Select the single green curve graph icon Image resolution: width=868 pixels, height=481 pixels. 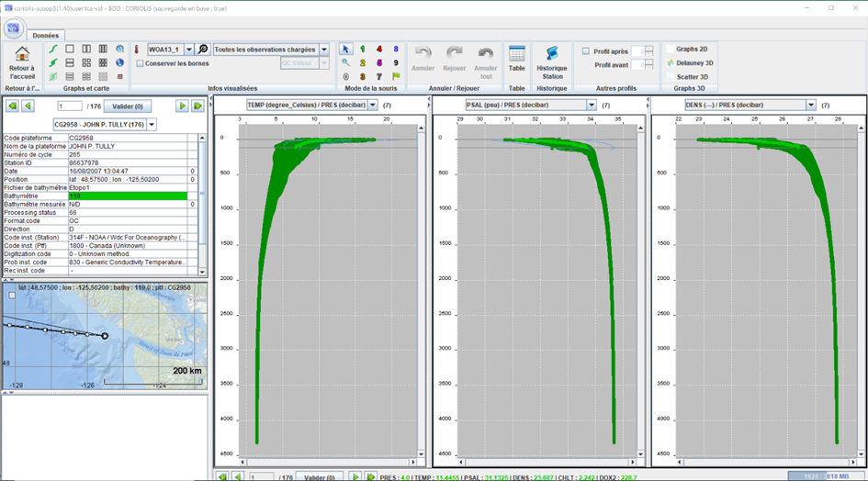pyautogui.click(x=53, y=50)
